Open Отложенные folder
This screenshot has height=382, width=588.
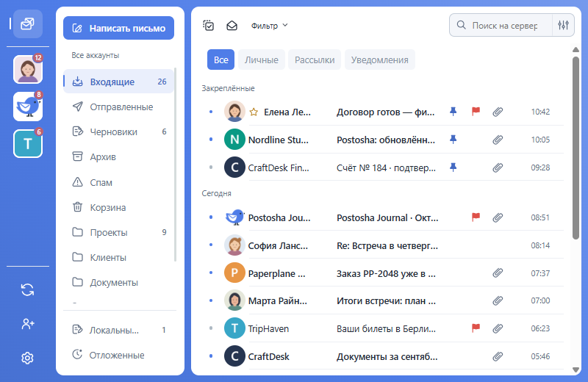point(118,355)
